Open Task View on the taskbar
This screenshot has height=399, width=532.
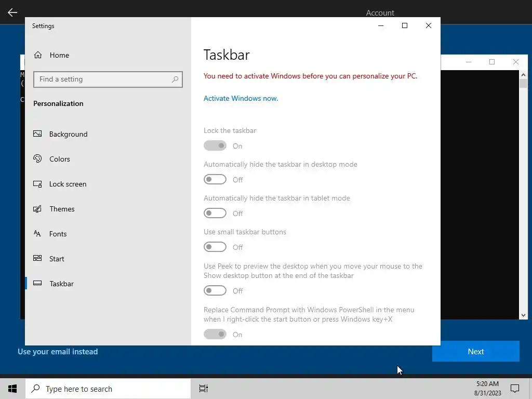(x=204, y=389)
